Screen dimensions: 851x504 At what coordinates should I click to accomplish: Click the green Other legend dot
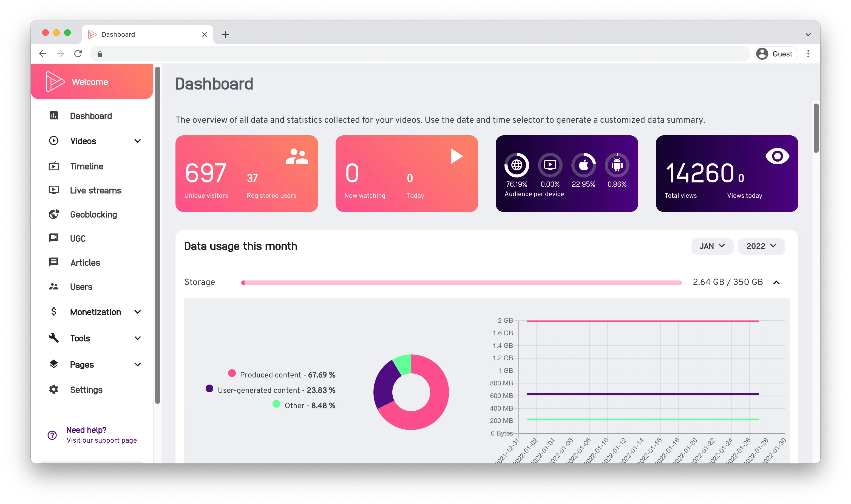click(x=276, y=403)
